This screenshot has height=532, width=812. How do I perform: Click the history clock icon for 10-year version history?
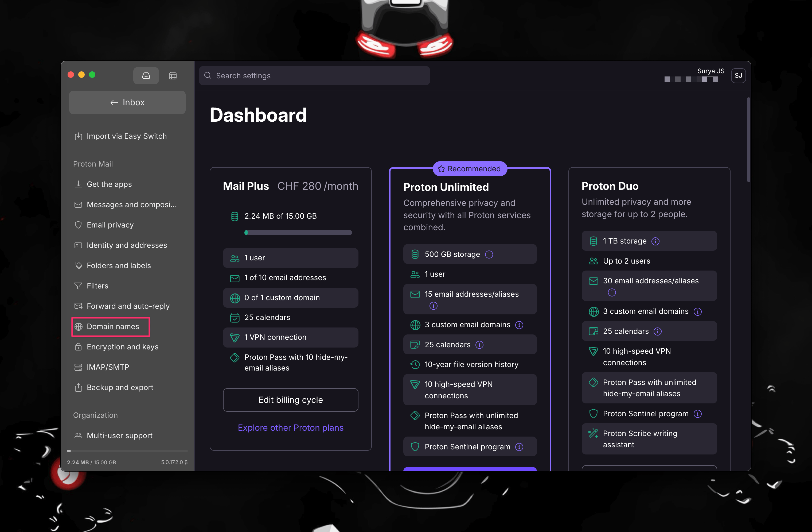click(x=415, y=365)
